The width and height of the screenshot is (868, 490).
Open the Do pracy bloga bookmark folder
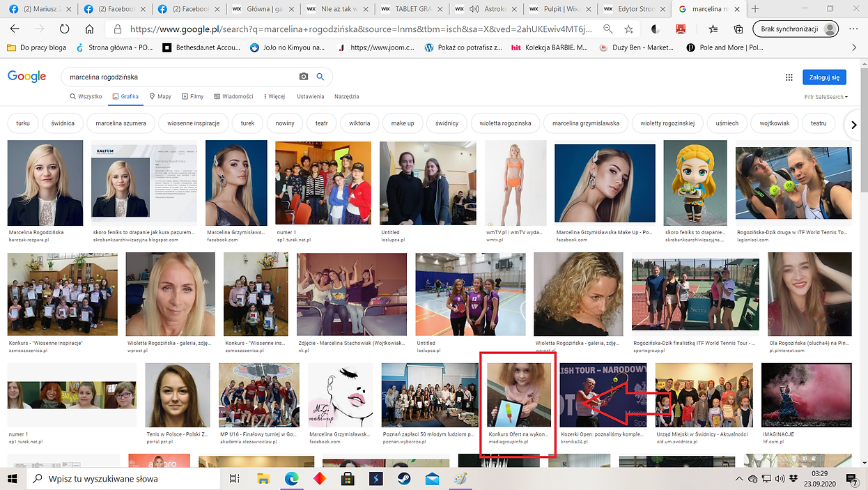coord(36,47)
